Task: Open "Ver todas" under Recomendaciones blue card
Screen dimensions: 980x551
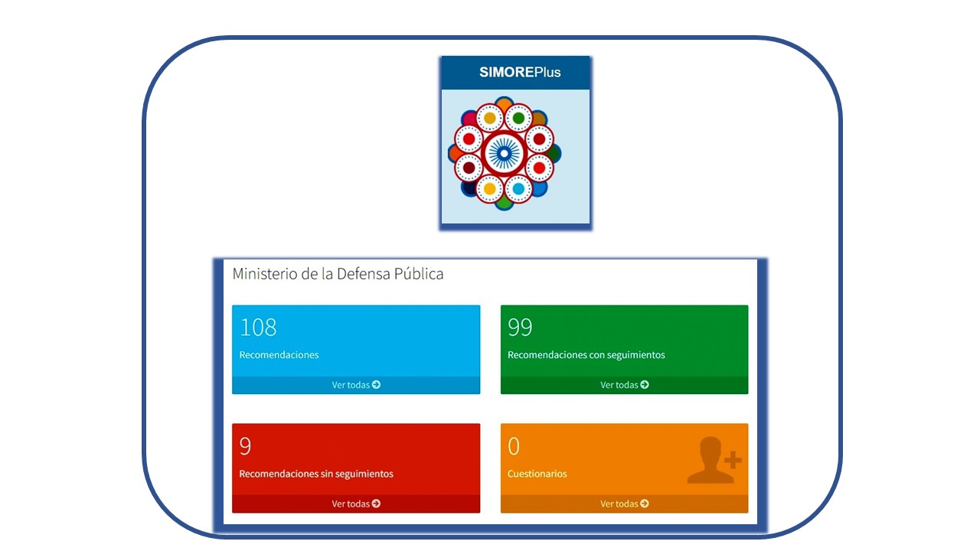Action: tap(356, 385)
